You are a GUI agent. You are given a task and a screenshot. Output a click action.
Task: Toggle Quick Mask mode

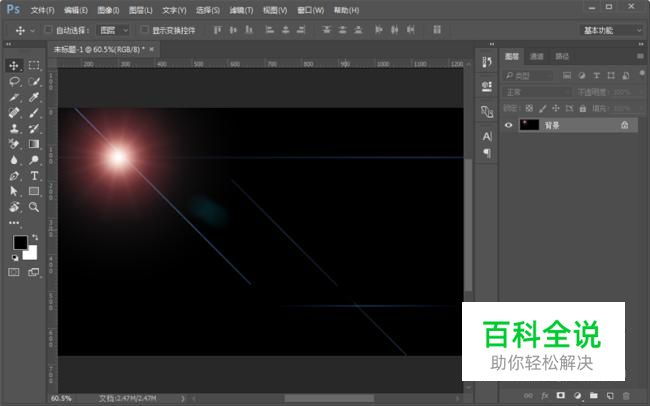[14, 272]
